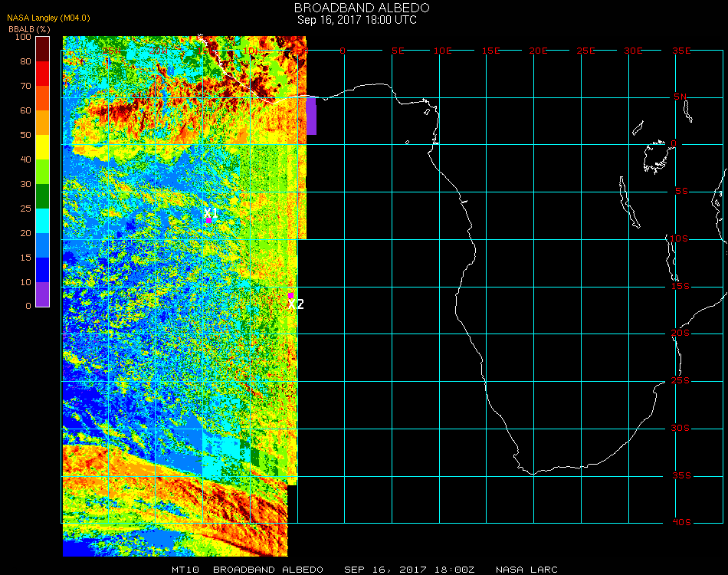Click the bright red 70-80 legend swatch

pos(43,74)
